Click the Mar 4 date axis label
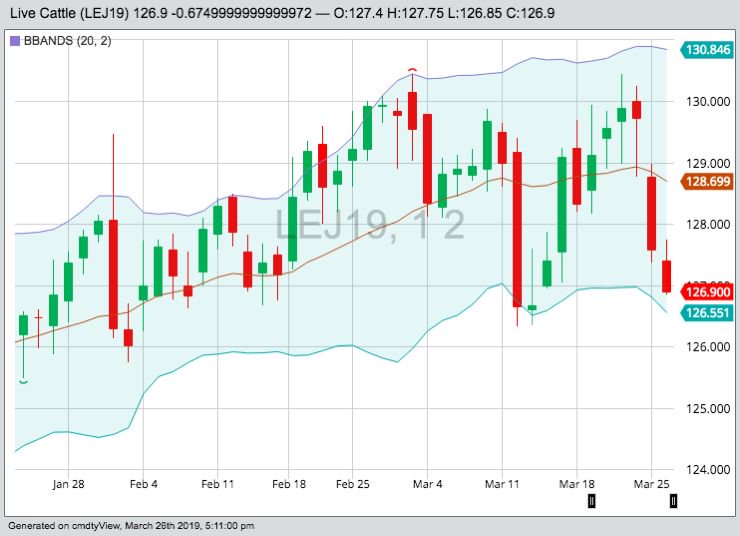740x536 pixels. 428,484
